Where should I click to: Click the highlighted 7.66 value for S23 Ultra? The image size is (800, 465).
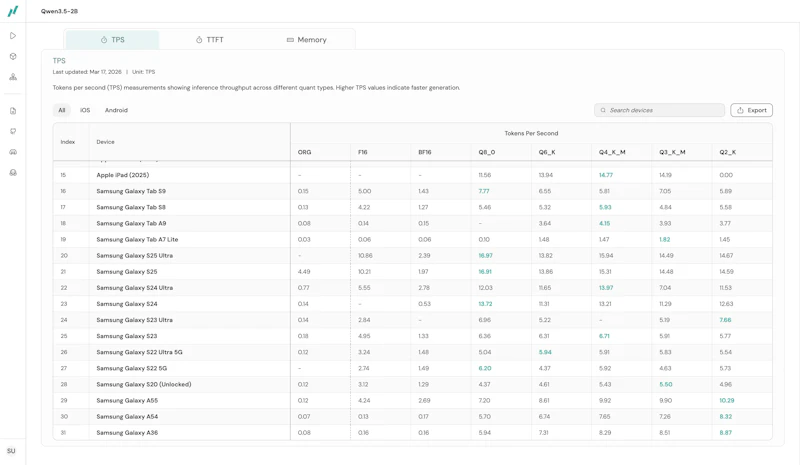coord(725,320)
